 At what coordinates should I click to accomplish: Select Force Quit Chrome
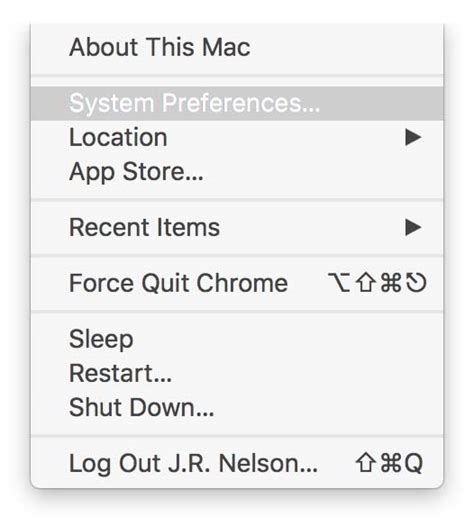(237, 283)
